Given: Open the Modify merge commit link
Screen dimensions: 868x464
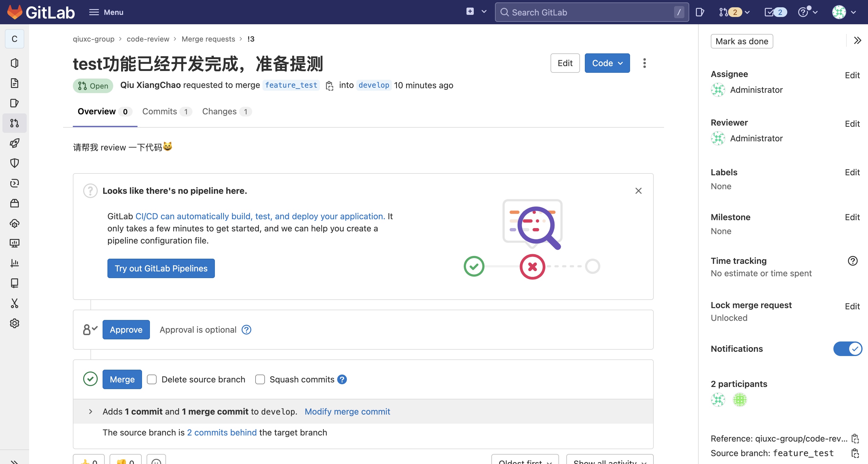Looking at the screenshot, I should pyautogui.click(x=348, y=412).
